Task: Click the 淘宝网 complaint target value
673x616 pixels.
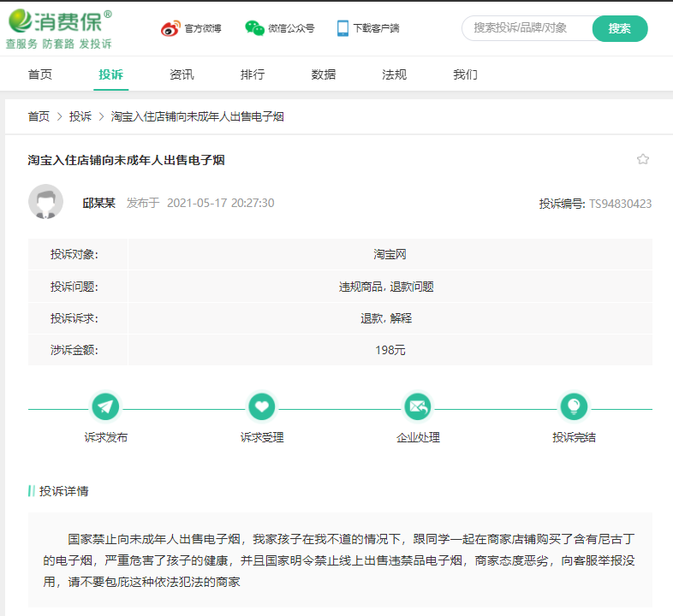Action: (390, 254)
